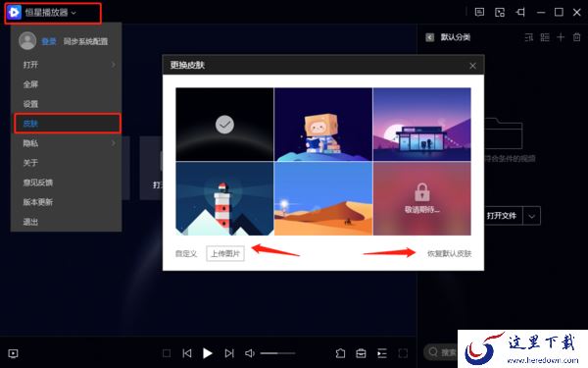Toggle the pin-on-top icon

pyautogui.click(x=520, y=13)
